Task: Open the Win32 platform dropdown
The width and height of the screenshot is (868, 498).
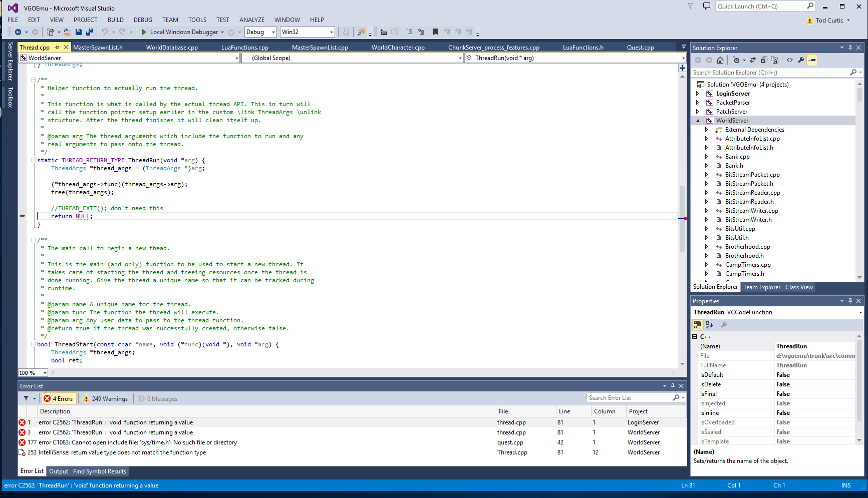Action: click(x=307, y=32)
